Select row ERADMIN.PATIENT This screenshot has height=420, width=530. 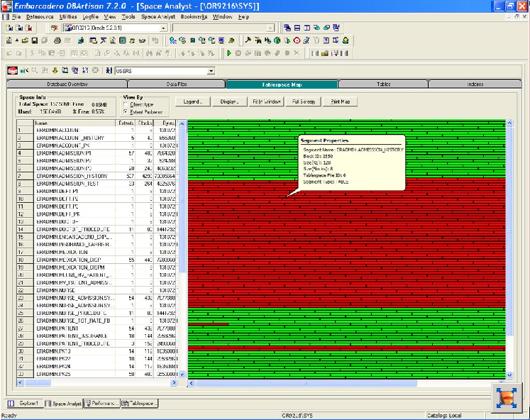(97, 328)
